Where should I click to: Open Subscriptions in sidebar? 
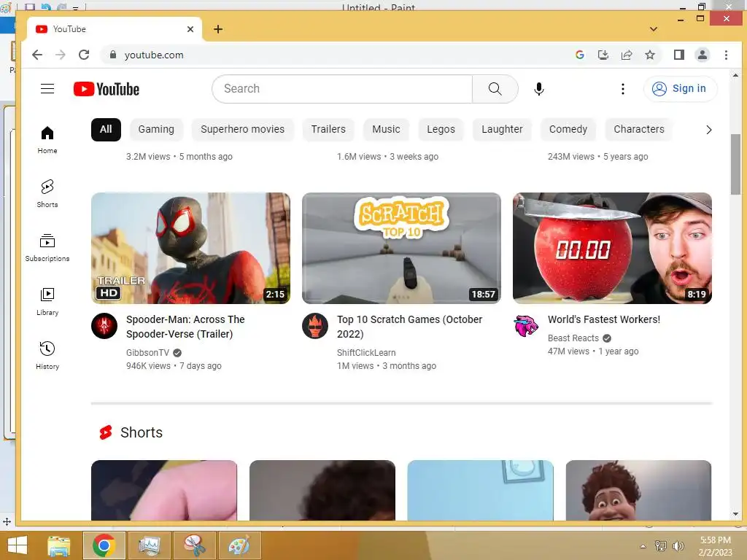(47, 248)
